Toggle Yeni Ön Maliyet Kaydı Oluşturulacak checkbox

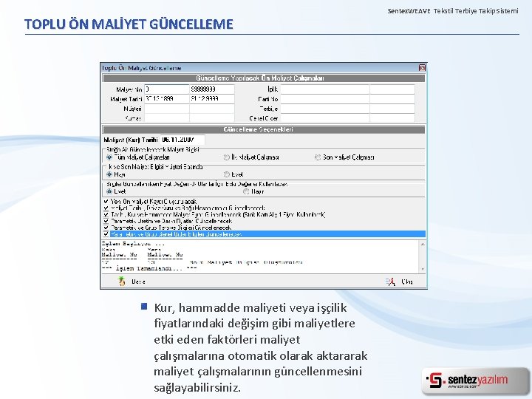pos(106,202)
